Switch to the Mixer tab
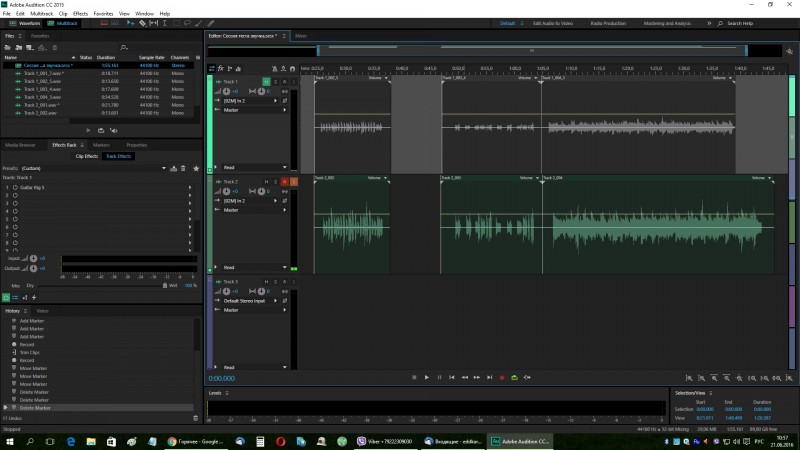 pos(301,36)
